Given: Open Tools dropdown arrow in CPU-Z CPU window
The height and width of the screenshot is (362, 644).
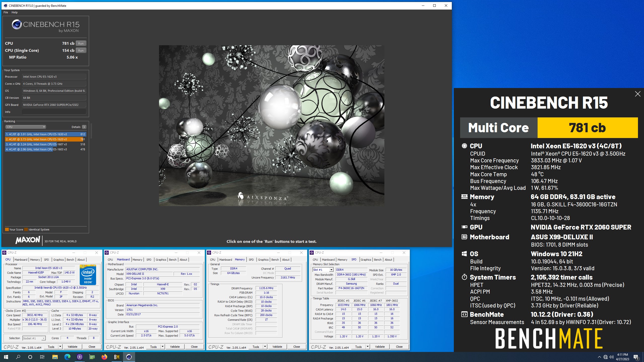Looking at the screenshot, I should (x=60, y=347).
